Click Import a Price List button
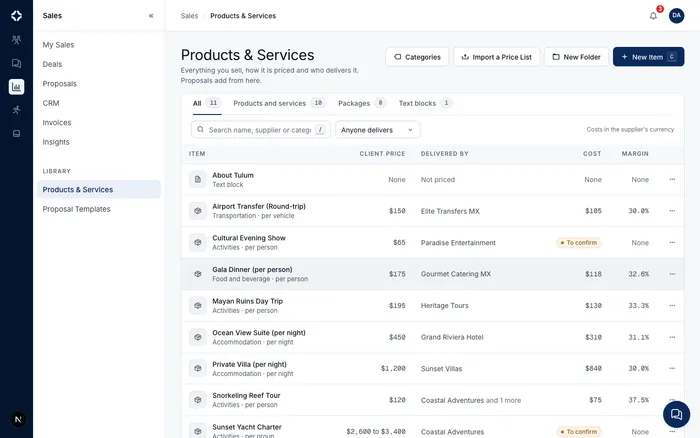This screenshot has height=438, width=700. 496,57
